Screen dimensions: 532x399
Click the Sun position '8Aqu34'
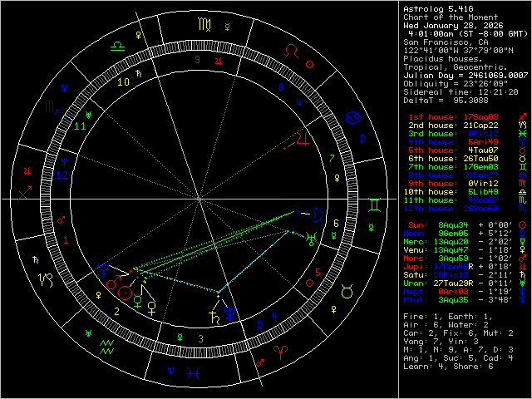pos(453,225)
